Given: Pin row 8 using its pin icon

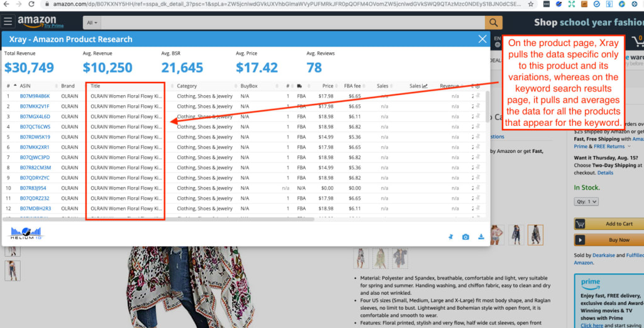Looking at the screenshot, I should [477, 167].
